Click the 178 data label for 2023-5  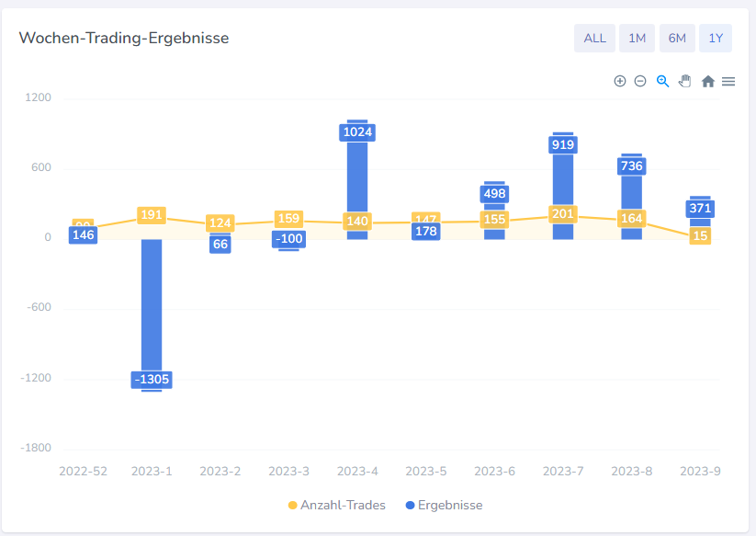pyautogui.click(x=425, y=232)
